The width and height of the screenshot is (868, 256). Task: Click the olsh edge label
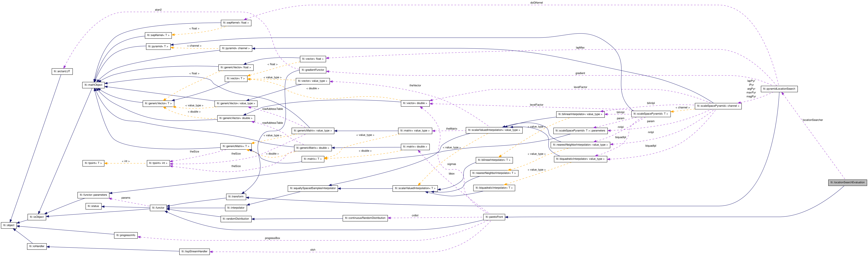tap(313, 250)
